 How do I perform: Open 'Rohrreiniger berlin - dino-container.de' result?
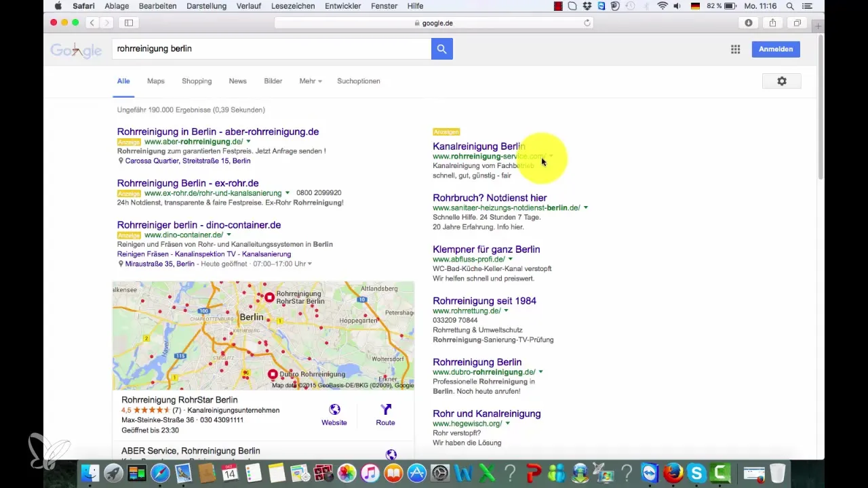(x=199, y=225)
